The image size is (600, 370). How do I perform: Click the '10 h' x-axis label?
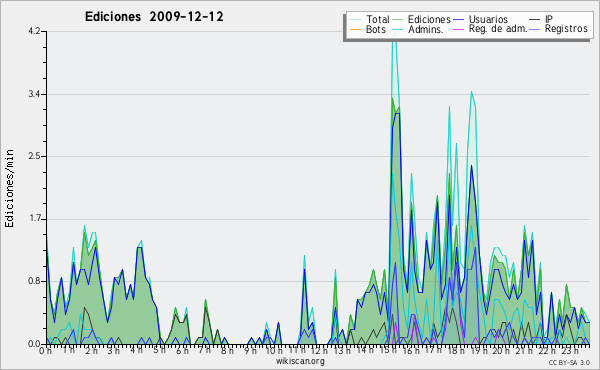pos(274,351)
